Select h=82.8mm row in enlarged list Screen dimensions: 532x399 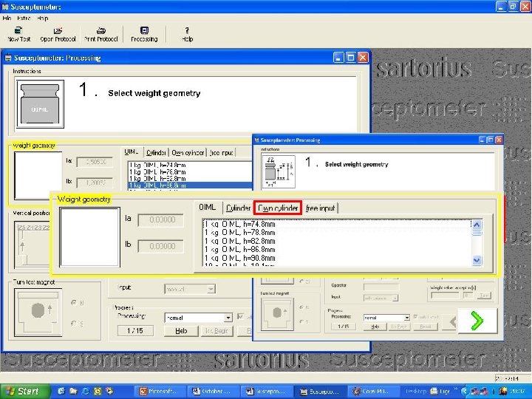coord(336,241)
